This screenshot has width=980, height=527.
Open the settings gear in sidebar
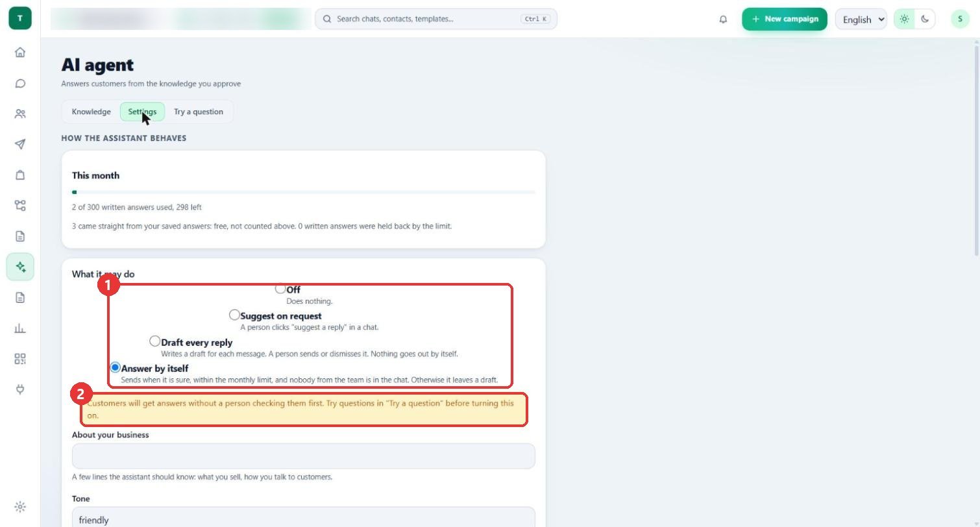[x=20, y=507]
